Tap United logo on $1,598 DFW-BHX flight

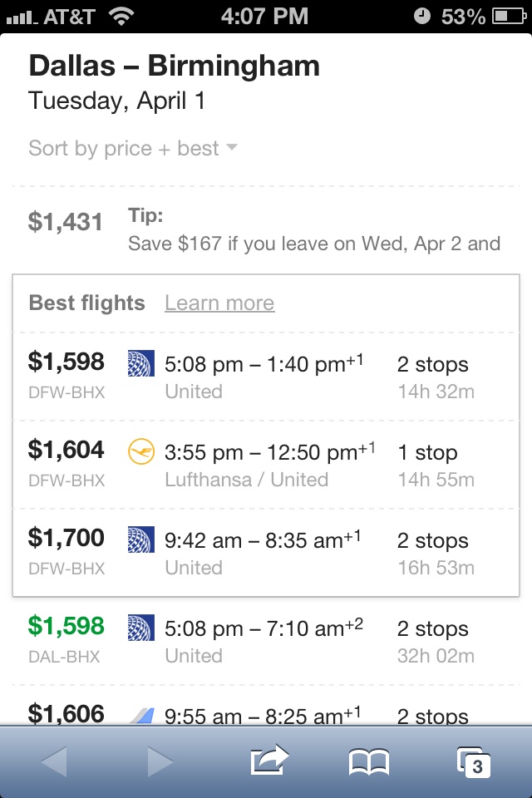141,364
